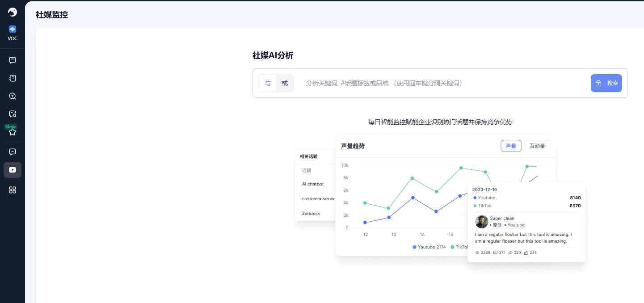
Task: Open the comment dots icon in the sidebar
Action: [x=13, y=152]
